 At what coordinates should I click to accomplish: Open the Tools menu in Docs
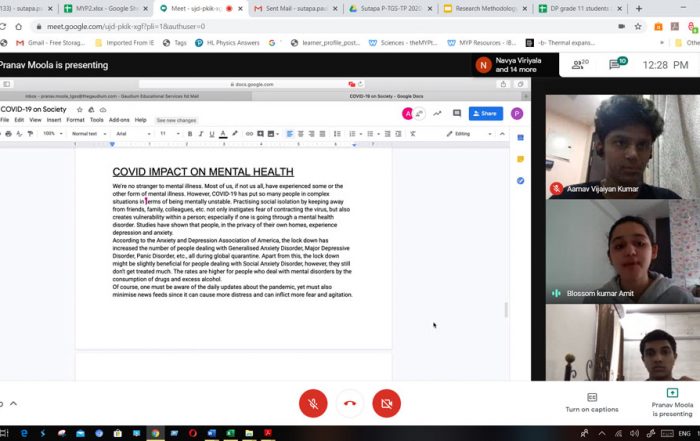pos(96,120)
